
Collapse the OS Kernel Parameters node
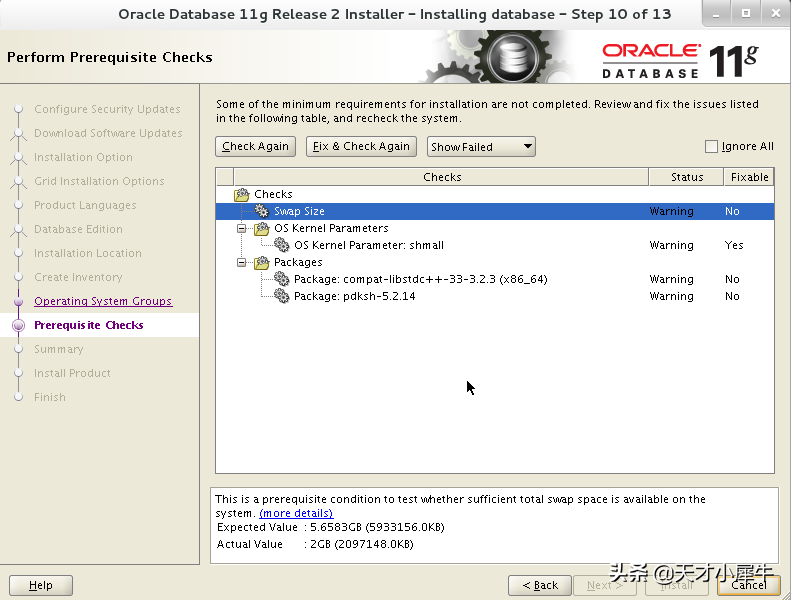[242, 229]
